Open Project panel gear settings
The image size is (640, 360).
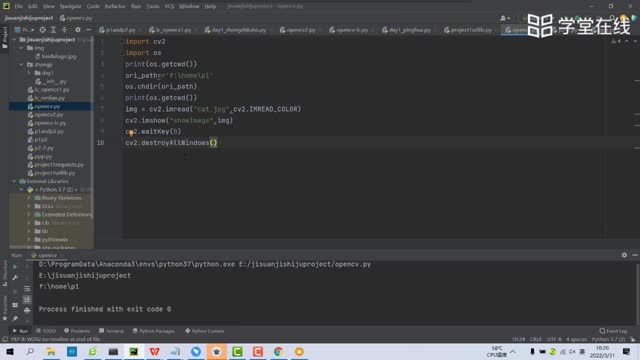[78, 30]
